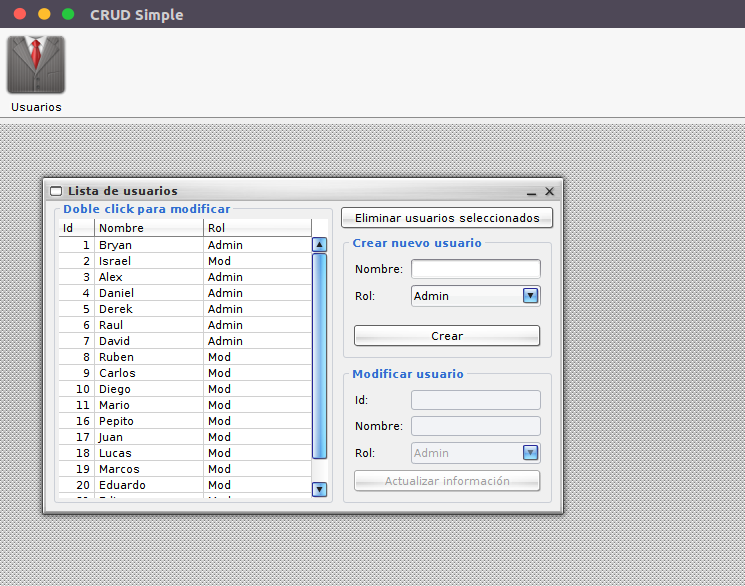745x586 pixels.
Task: Open the disabled Rol dropdown under Modificar usuario
Action: pos(530,452)
